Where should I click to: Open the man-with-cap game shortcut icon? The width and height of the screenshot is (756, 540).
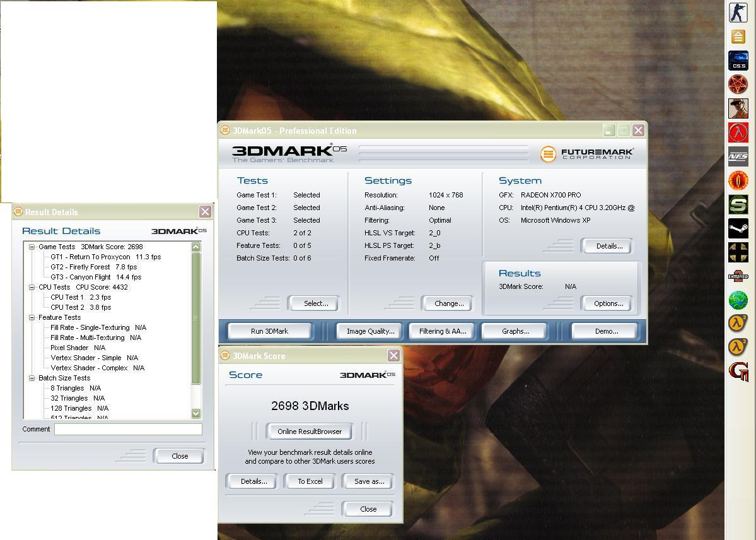point(738,109)
